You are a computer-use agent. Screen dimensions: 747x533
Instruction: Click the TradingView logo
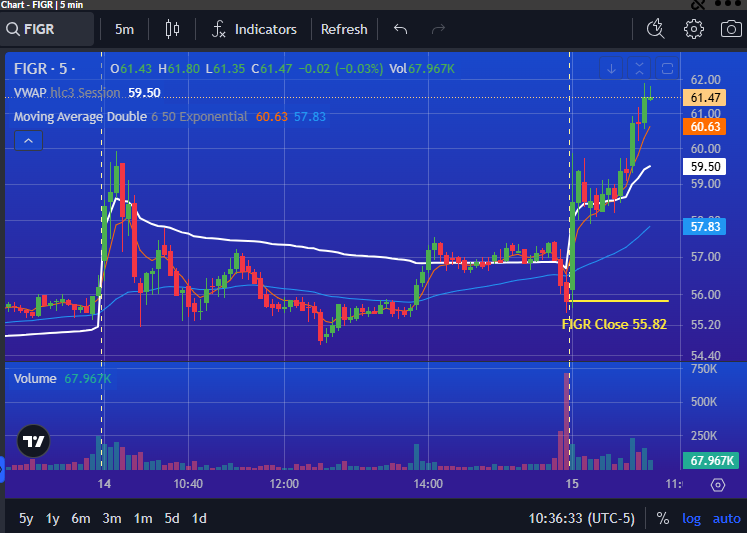click(34, 442)
